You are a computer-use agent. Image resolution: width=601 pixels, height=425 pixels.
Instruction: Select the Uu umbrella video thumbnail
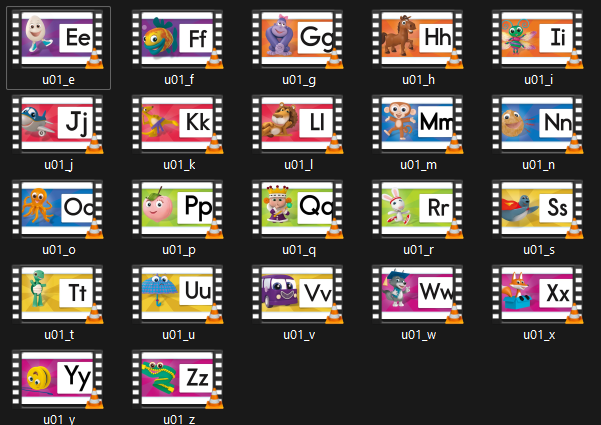(177, 294)
